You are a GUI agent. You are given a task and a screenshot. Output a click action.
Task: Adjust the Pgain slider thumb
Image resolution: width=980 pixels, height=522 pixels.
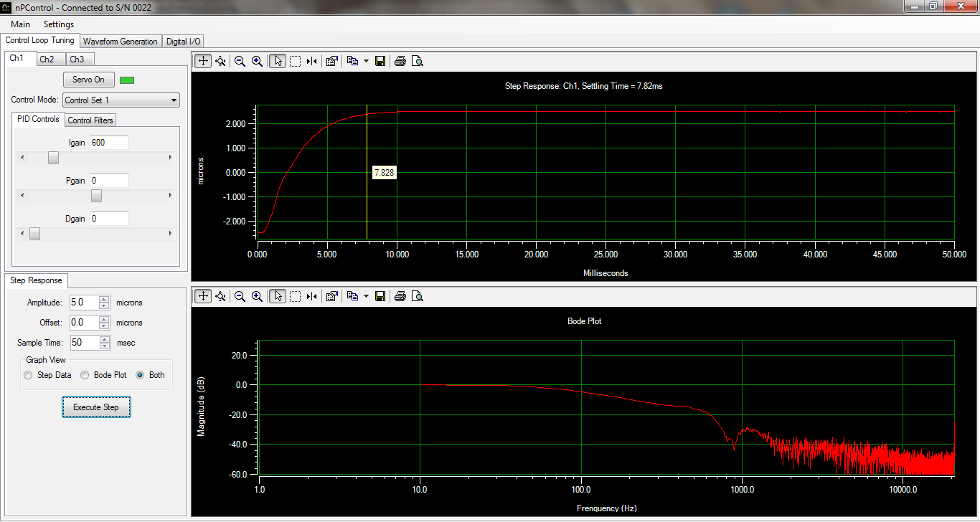(x=96, y=196)
